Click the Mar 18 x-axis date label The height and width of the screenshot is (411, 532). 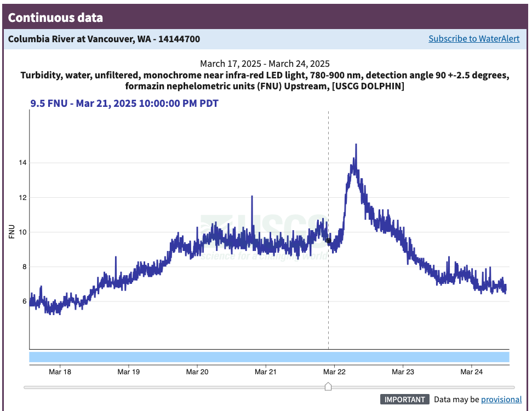[60, 372]
